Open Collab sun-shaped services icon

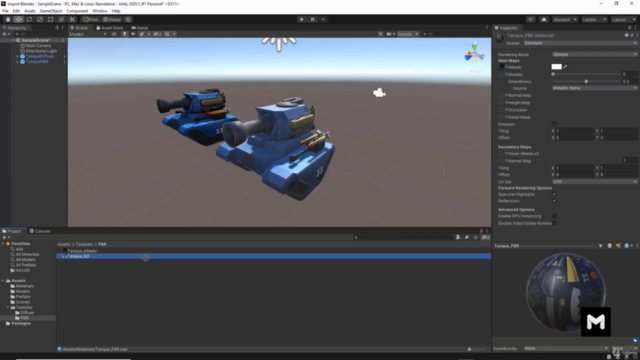(530, 20)
